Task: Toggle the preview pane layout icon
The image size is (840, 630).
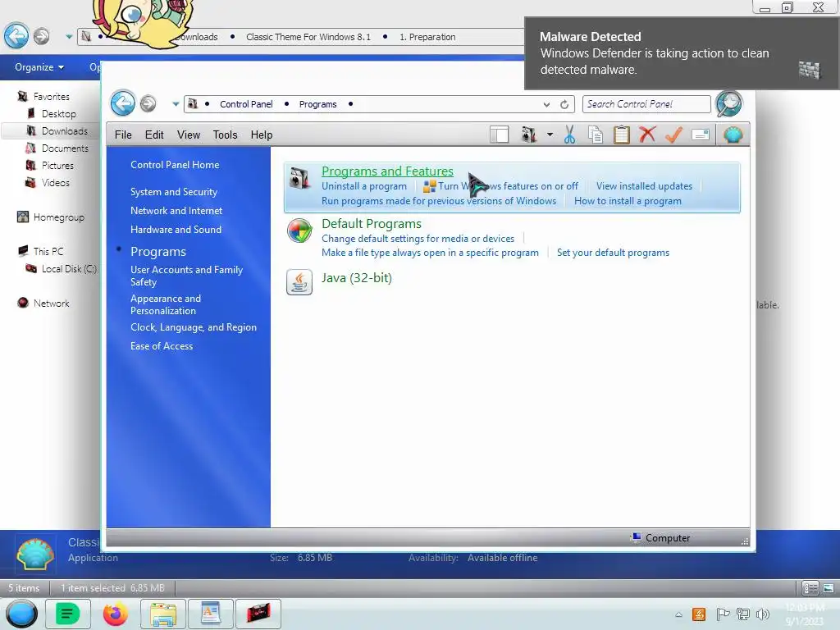Action: 500,135
